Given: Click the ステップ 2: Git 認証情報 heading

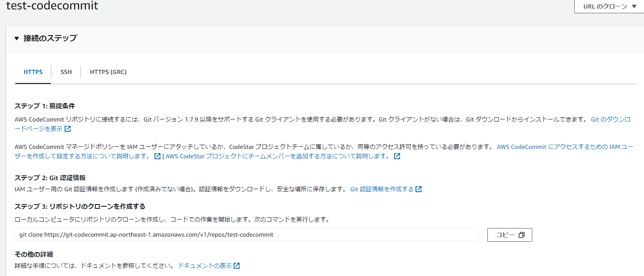Looking at the screenshot, I should coord(50,178).
